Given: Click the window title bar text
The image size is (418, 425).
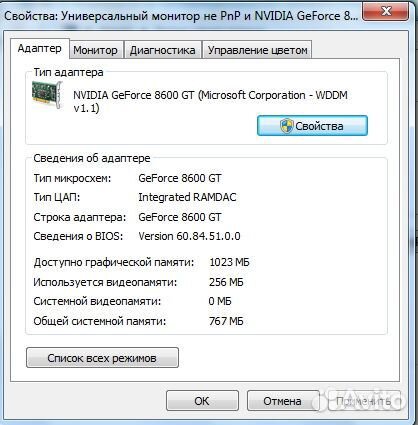Looking at the screenshot, I should pos(181,16).
